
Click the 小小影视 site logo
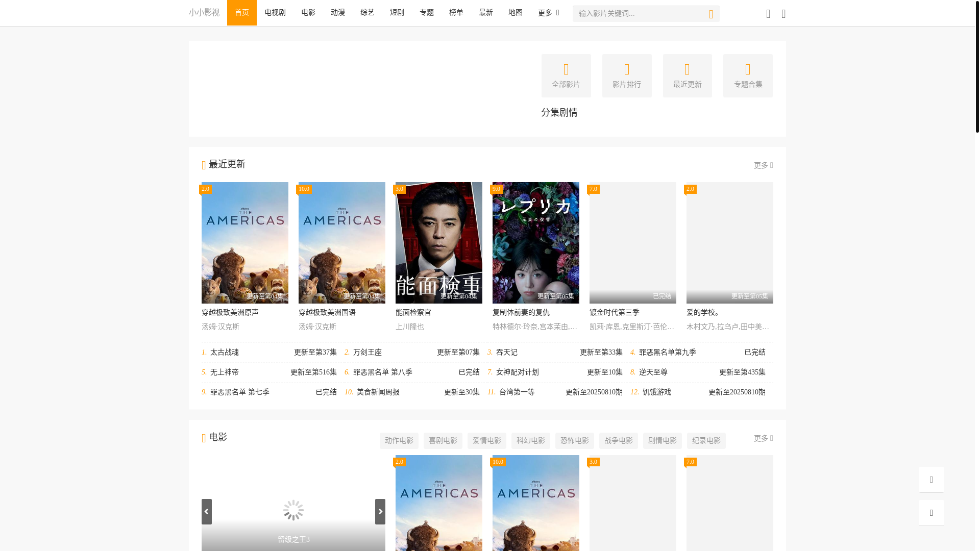pos(204,12)
